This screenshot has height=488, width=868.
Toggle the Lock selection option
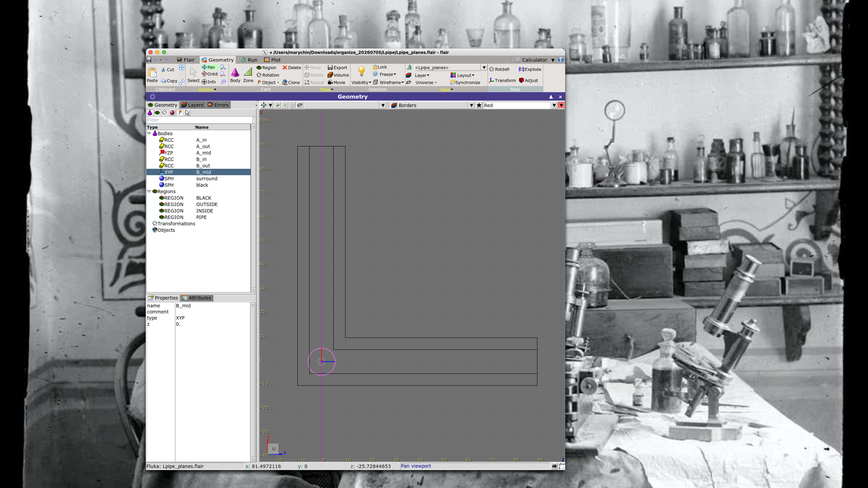380,67
